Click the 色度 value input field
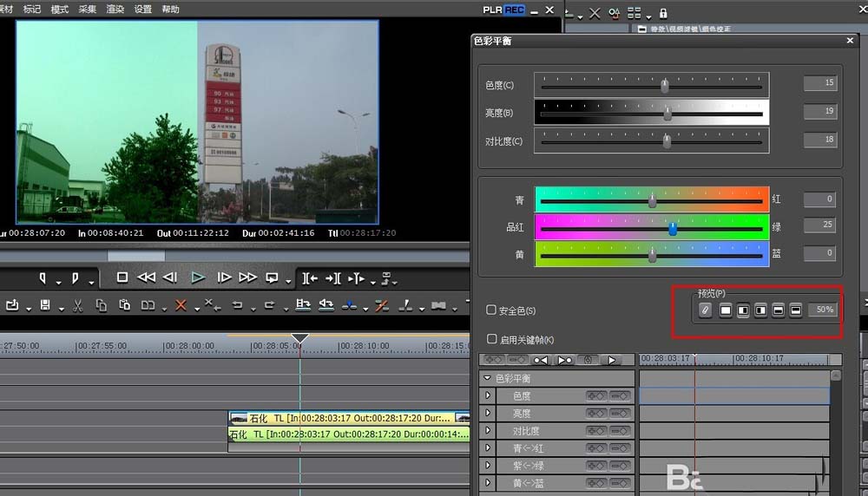This screenshot has width=868, height=496. 819,83
